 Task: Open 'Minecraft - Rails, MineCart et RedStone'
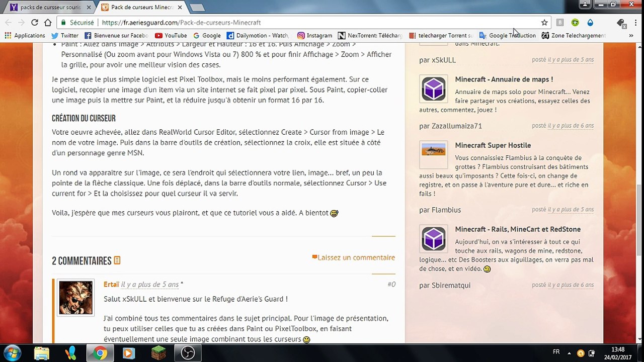point(518,229)
